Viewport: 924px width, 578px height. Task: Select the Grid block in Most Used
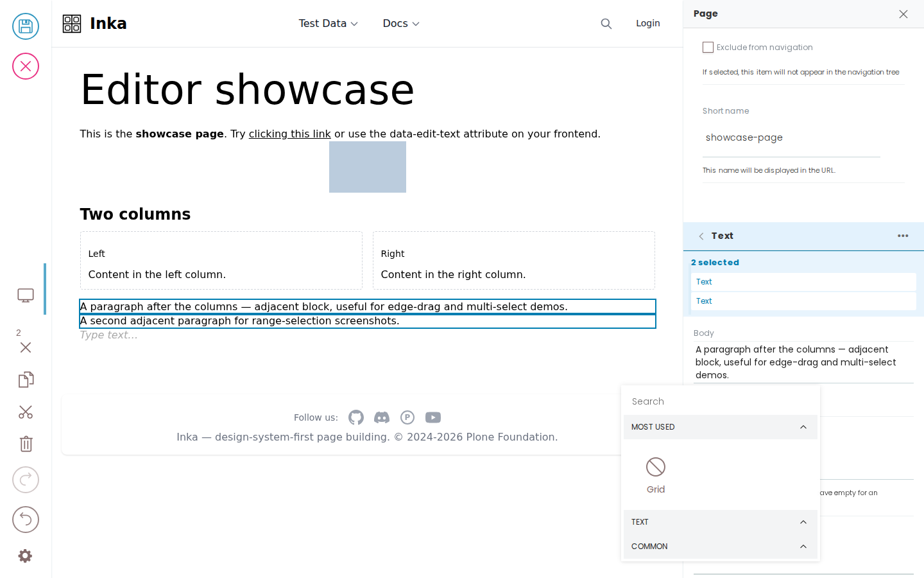click(x=656, y=475)
